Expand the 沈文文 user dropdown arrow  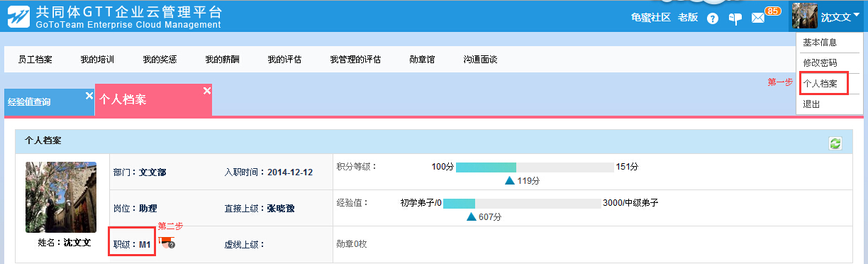click(857, 14)
